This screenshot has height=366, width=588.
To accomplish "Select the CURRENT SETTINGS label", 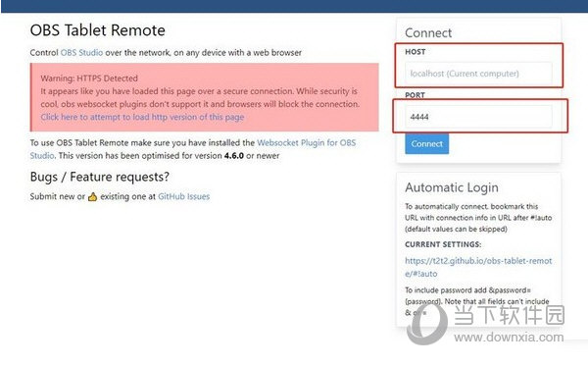I will point(443,244).
